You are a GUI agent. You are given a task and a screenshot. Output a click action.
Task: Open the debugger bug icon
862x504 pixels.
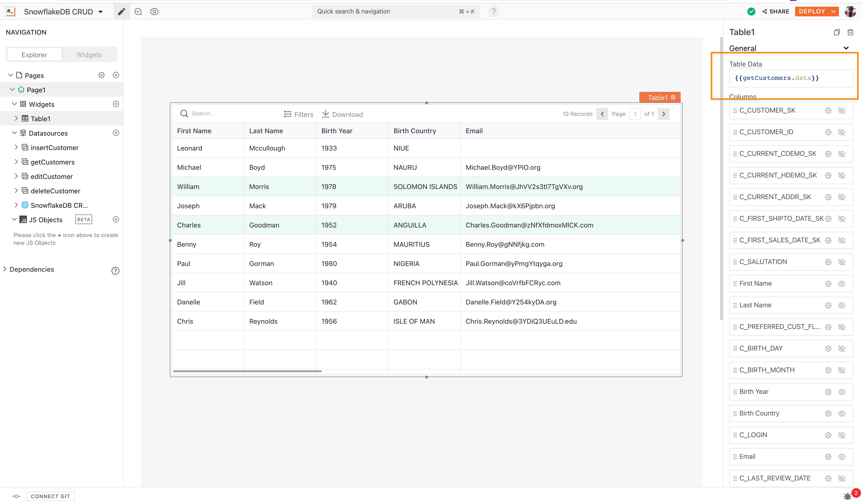(x=847, y=496)
